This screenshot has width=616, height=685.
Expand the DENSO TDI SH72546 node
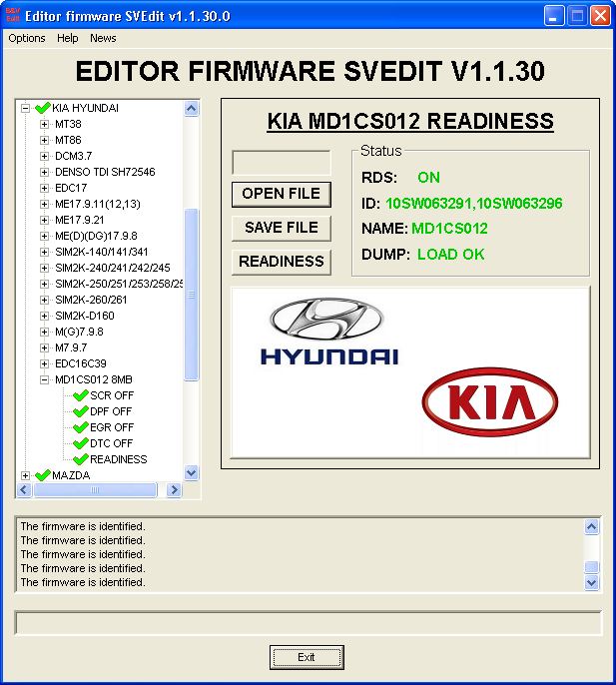click(x=44, y=172)
